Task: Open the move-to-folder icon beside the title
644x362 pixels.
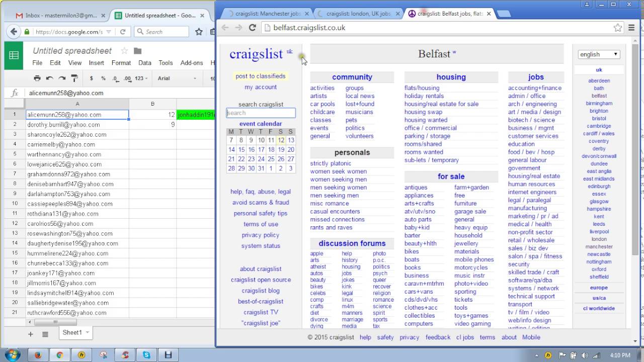Action: 137,51
